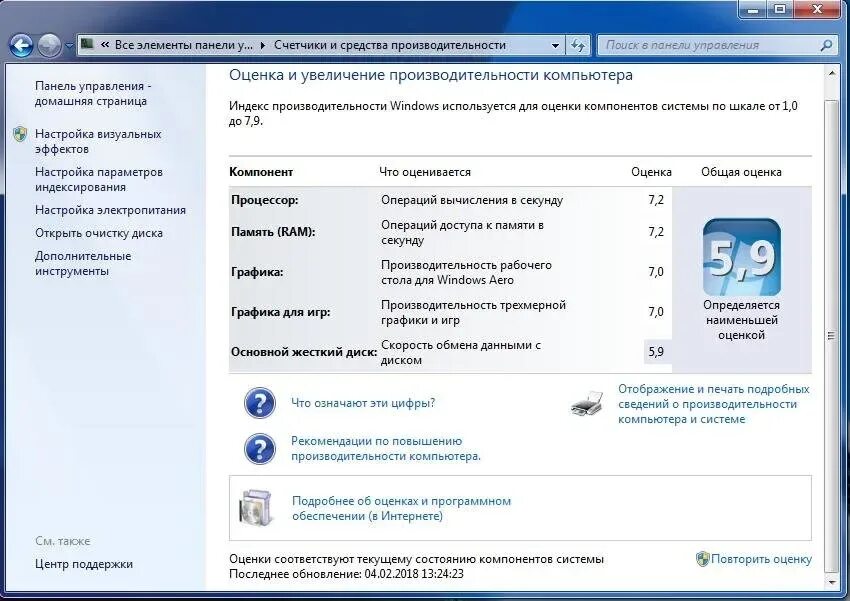Click the 5,9 overall score badge
The height and width of the screenshot is (601, 850).
click(x=742, y=257)
